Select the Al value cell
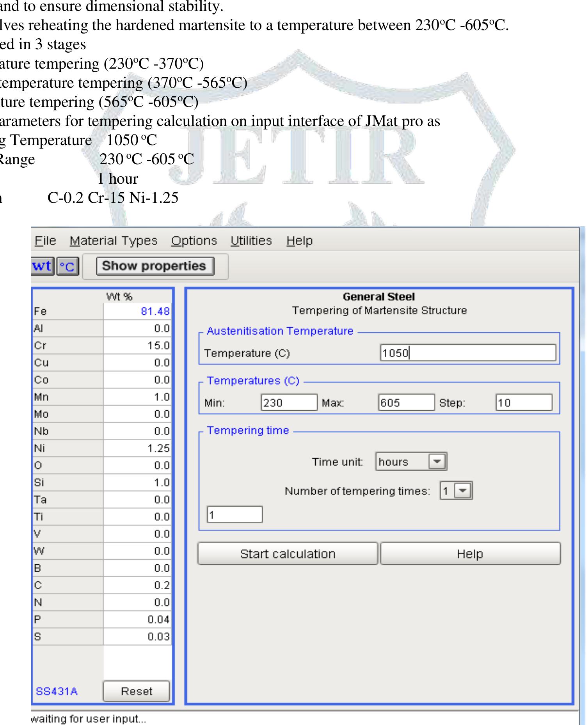588x725 pixels. click(137, 328)
